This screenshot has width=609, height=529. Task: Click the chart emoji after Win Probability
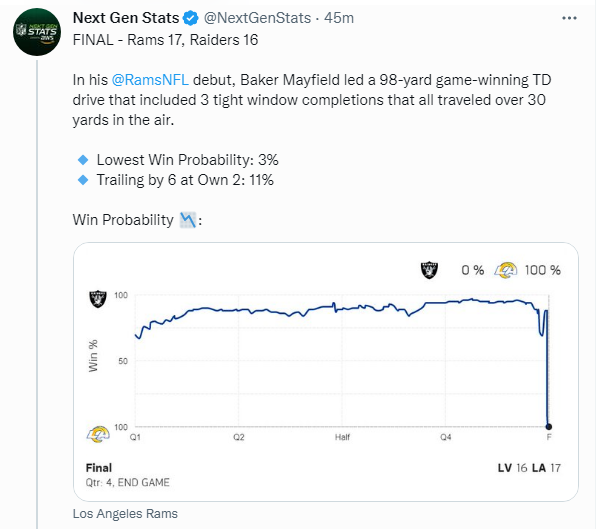click(x=188, y=220)
